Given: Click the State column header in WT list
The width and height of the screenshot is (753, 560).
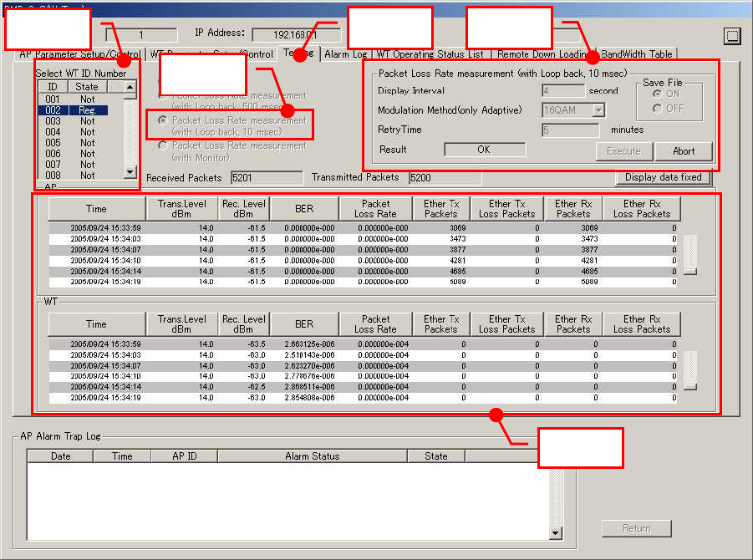Looking at the screenshot, I should [x=86, y=87].
